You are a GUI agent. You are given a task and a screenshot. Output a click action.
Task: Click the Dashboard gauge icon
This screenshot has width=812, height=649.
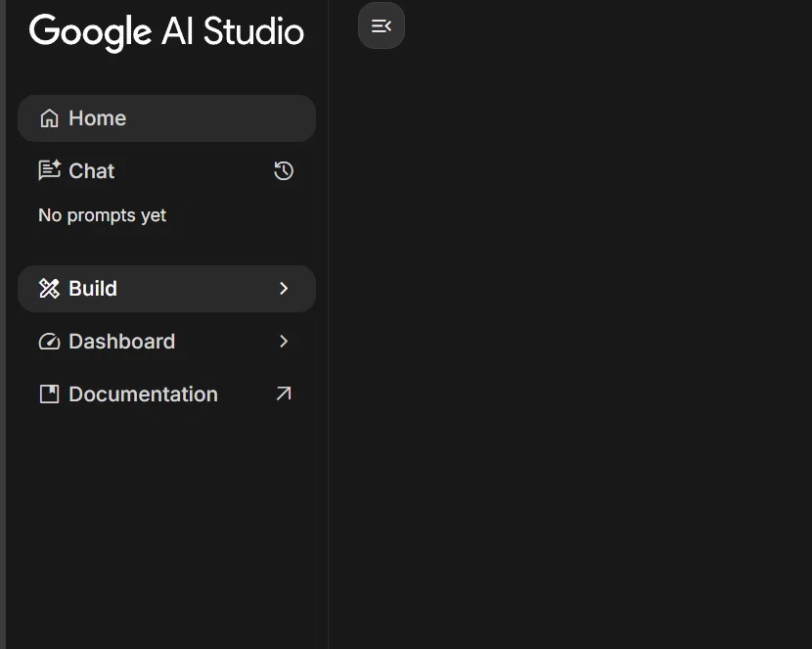[x=49, y=342]
